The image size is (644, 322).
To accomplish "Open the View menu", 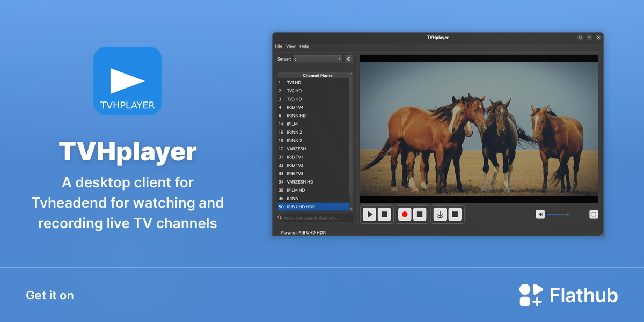I will click(291, 46).
